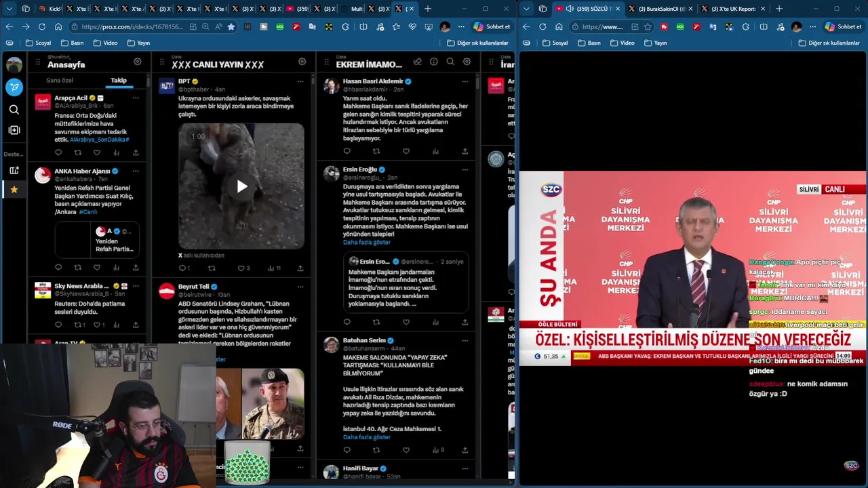Open Anasayfa column settings gear
Viewport: 868px width, 488px height.
coord(138,62)
